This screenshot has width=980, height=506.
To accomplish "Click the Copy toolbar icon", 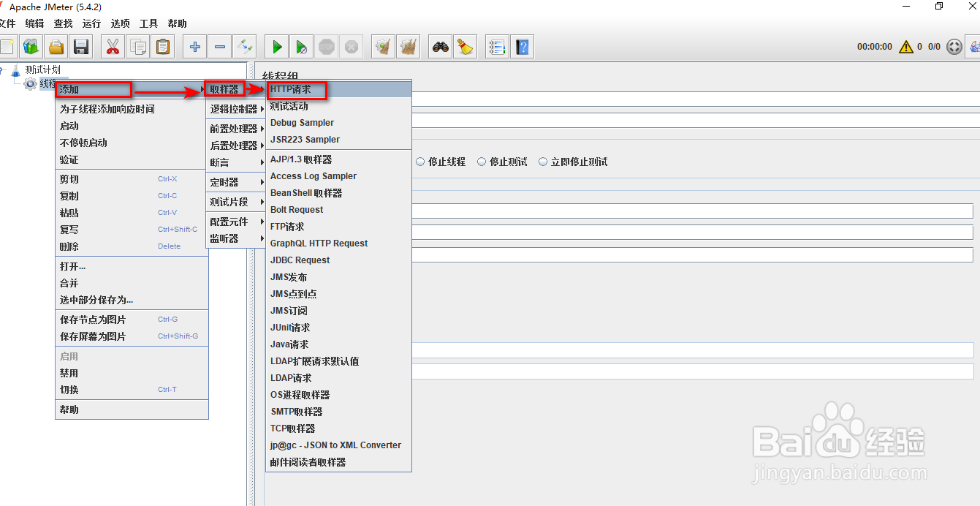I will coord(137,47).
